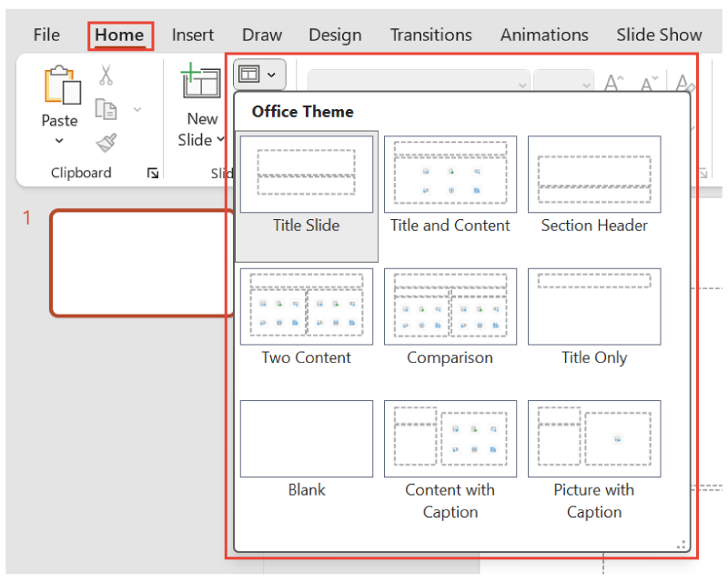Image resolution: width=728 pixels, height=583 pixels.
Task: Expand the Paste options dropdown arrow
Action: [x=59, y=141]
